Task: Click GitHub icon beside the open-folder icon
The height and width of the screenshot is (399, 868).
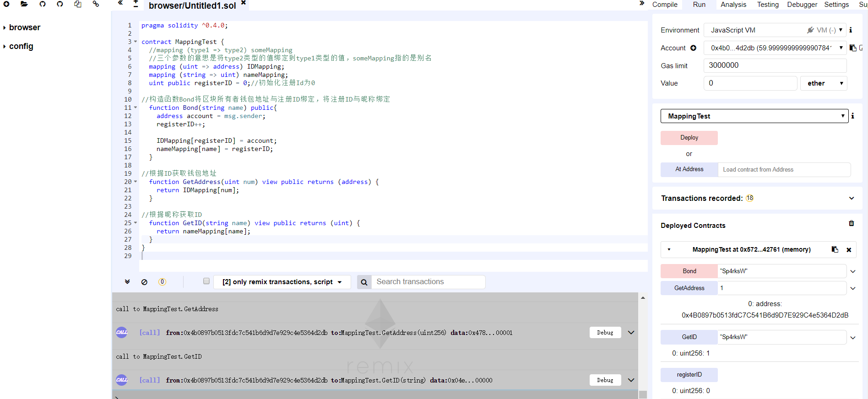Action: (x=43, y=4)
